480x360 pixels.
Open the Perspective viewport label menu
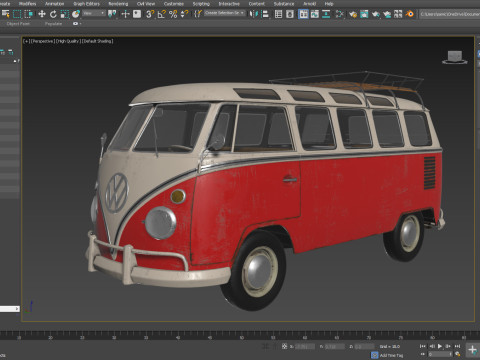(x=42, y=41)
